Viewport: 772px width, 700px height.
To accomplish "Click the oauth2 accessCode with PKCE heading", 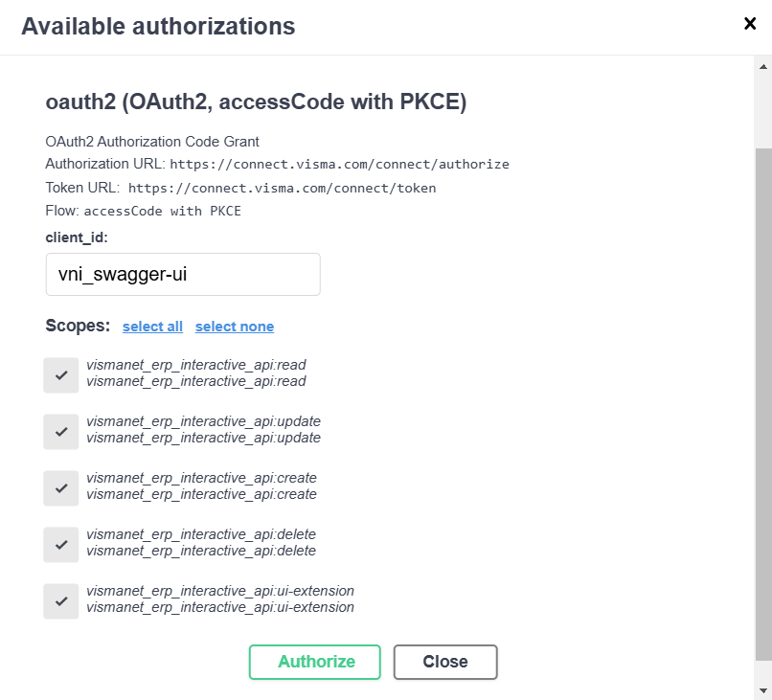I will (x=256, y=102).
